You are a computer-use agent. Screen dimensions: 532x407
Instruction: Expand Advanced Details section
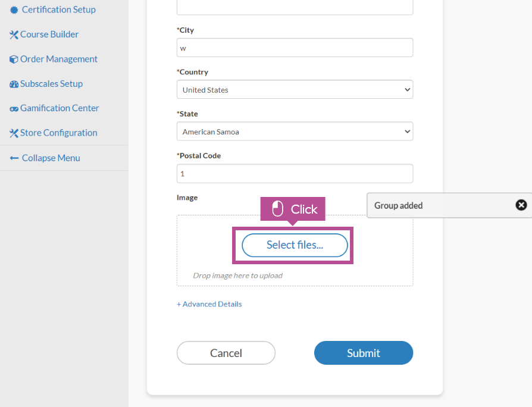click(x=209, y=304)
